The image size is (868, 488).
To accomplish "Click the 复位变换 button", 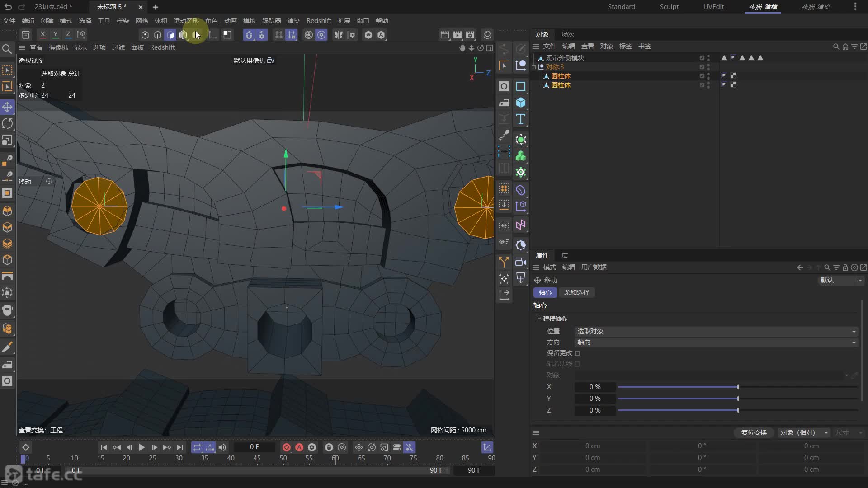I will [754, 432].
